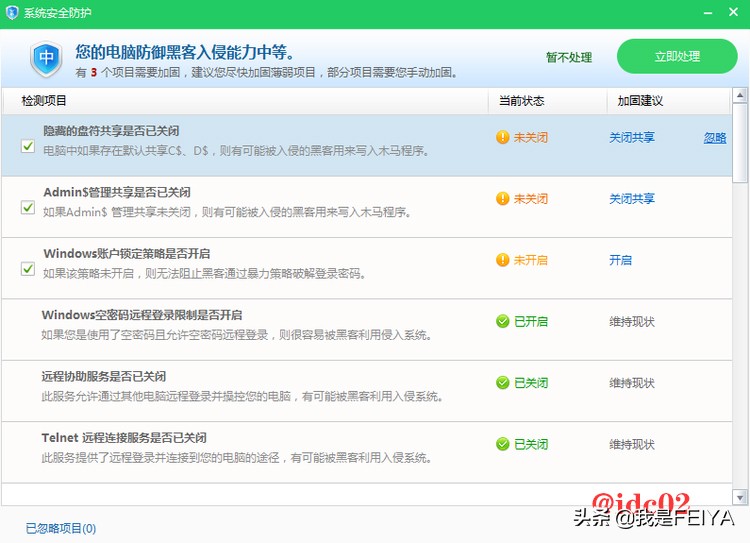Click the 已开启 status text

(530, 321)
